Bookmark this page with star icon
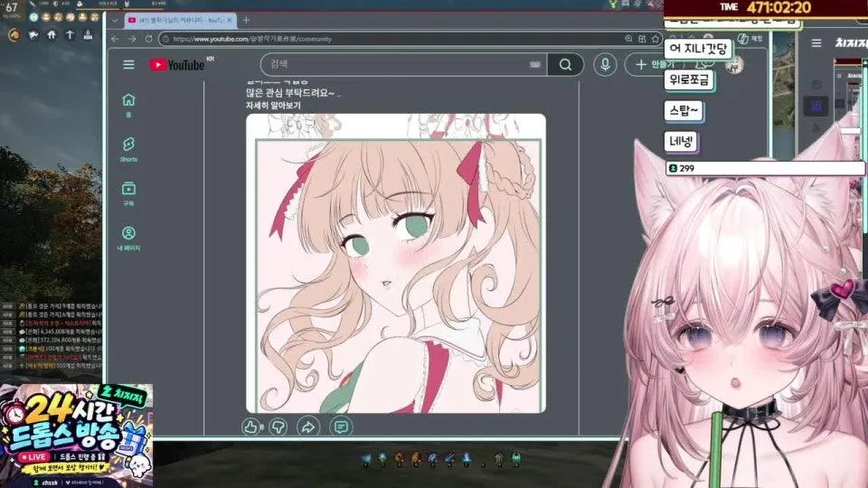868x488 pixels. click(656, 39)
